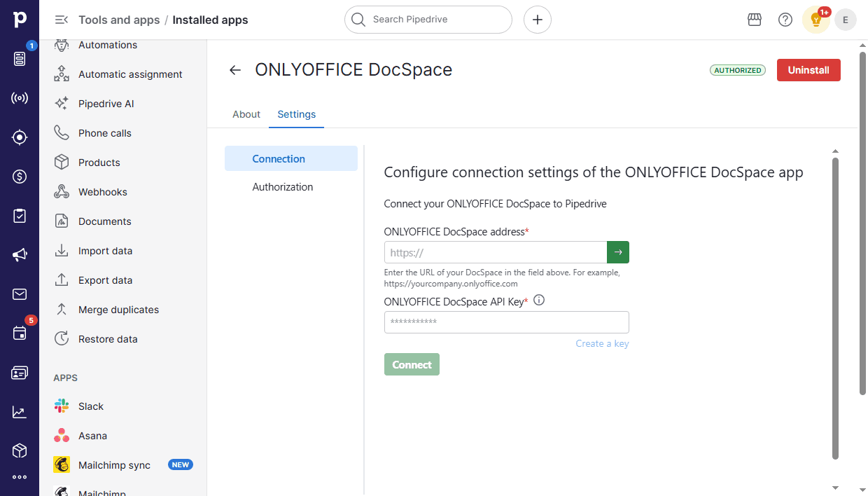This screenshot has height=496, width=868.
Task: Open the account avatar labeled E
Action: click(846, 20)
